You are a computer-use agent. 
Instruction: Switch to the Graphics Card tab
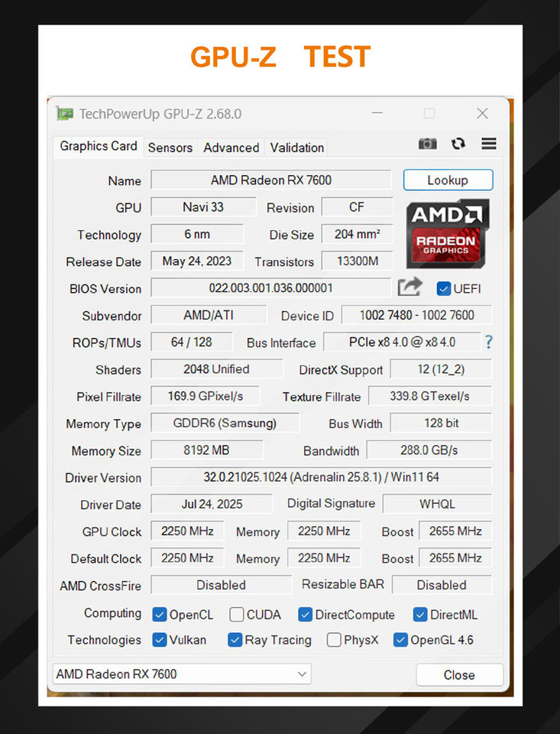pyautogui.click(x=99, y=147)
